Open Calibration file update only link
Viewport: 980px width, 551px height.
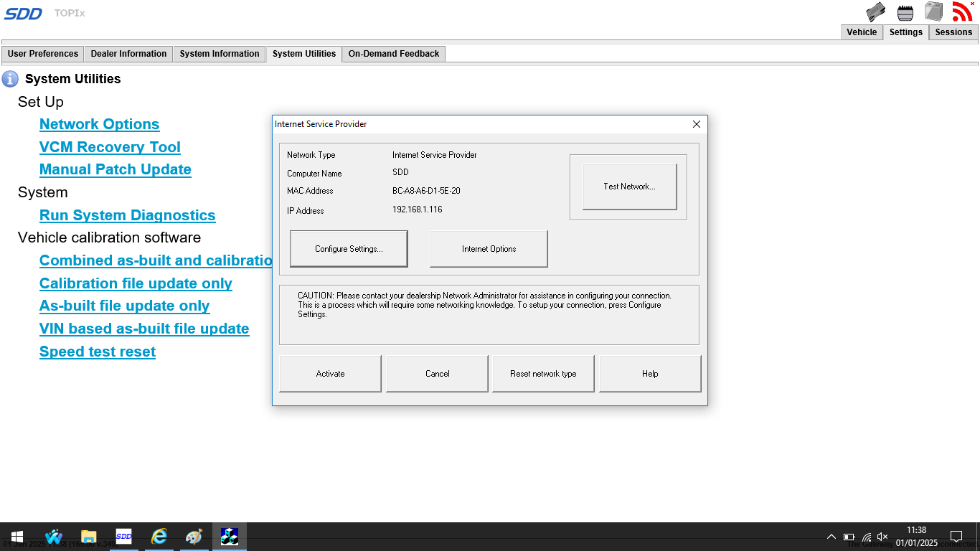pyautogui.click(x=136, y=283)
